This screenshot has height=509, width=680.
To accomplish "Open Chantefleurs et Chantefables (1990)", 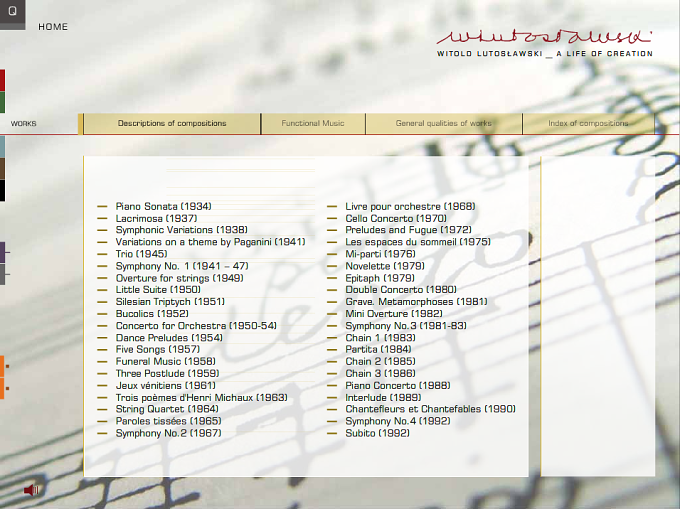I will point(431,410).
